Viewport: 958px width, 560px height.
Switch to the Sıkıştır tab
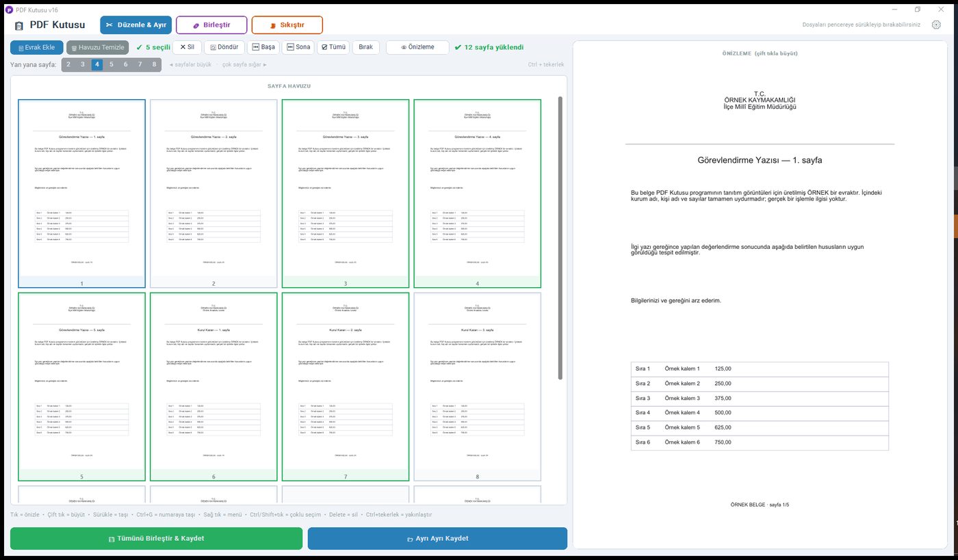[x=287, y=25]
